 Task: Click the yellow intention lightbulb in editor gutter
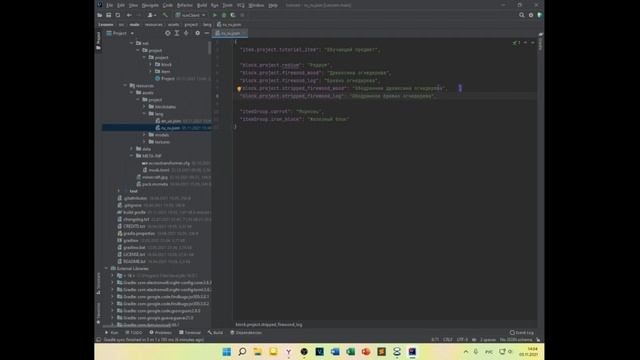pyautogui.click(x=239, y=89)
